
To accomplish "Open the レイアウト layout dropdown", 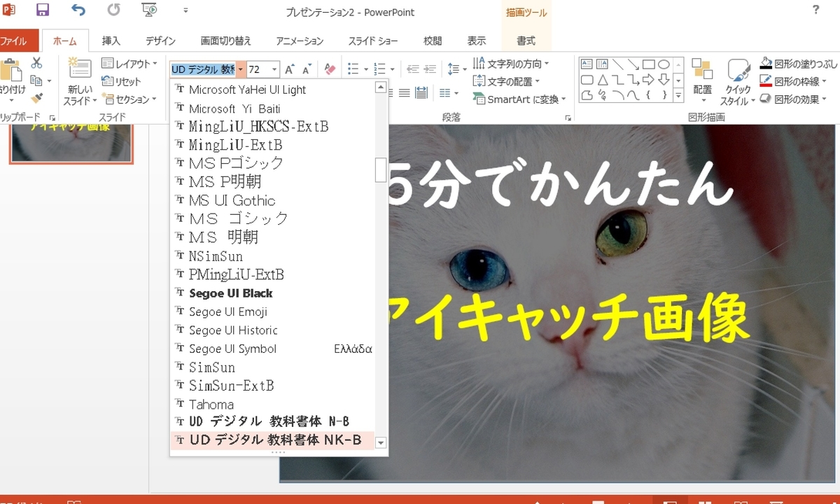I will click(x=129, y=64).
